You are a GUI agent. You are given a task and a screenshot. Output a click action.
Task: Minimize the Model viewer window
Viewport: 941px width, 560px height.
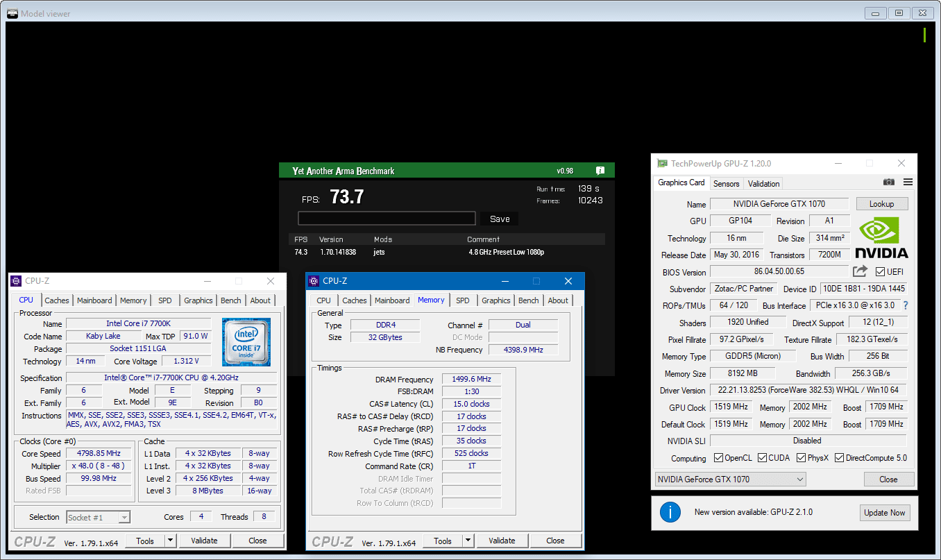[x=876, y=12]
